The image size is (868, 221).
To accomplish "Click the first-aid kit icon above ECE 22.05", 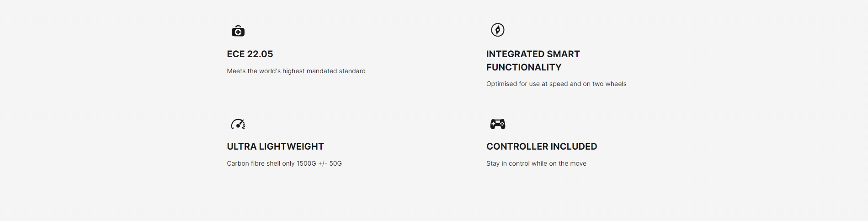I will tap(238, 31).
